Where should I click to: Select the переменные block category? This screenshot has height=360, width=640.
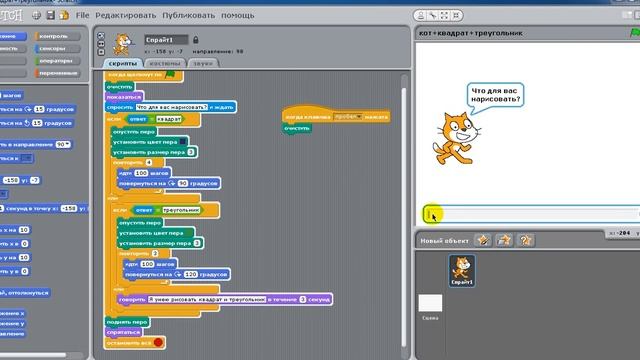57,73
